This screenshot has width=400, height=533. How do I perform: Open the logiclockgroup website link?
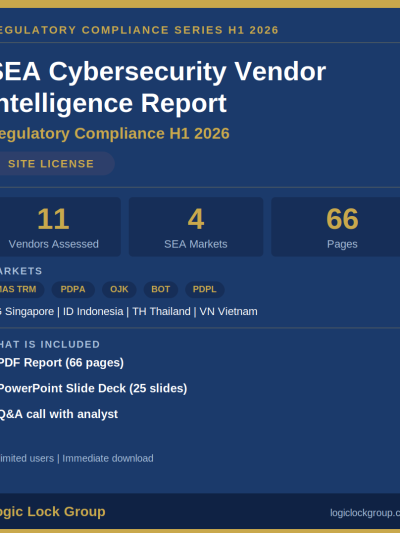[x=365, y=513]
